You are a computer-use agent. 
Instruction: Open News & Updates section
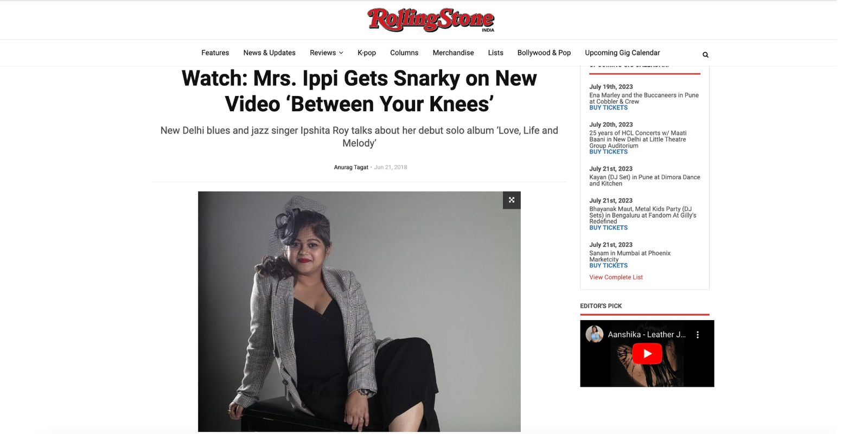[269, 53]
